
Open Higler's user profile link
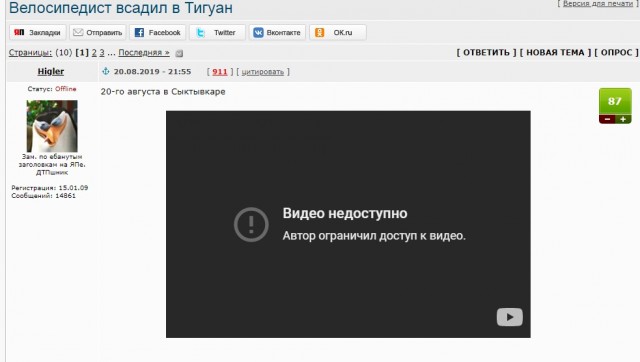pos(51,71)
